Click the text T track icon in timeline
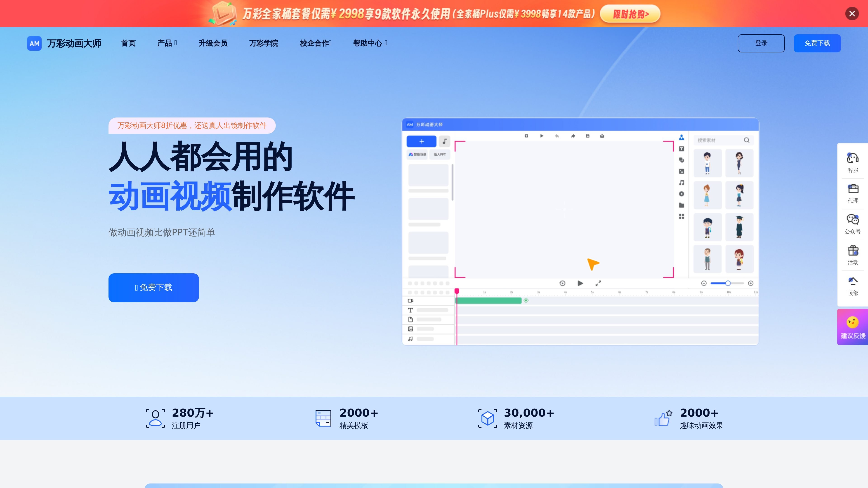The image size is (868, 488). (x=410, y=310)
